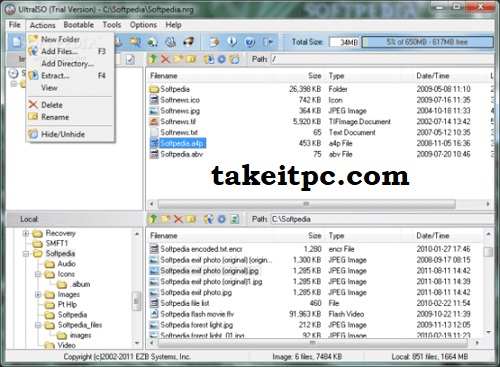The image size is (500, 367).
Task: Click new folder icon in image pane toolbar
Action: [178, 59]
